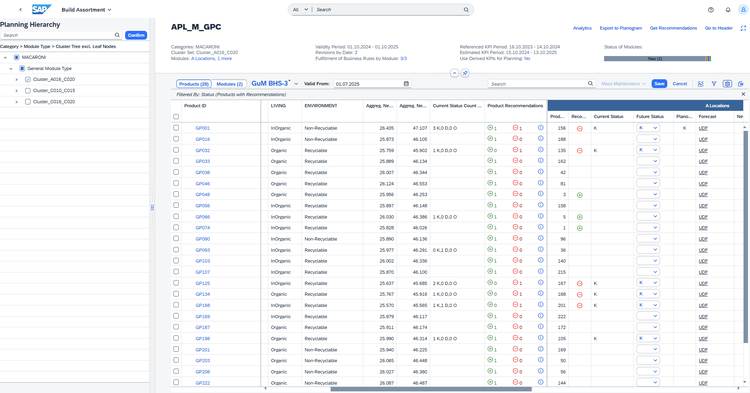
Task: Select the GP080 row checkbox
Action: click(176, 239)
